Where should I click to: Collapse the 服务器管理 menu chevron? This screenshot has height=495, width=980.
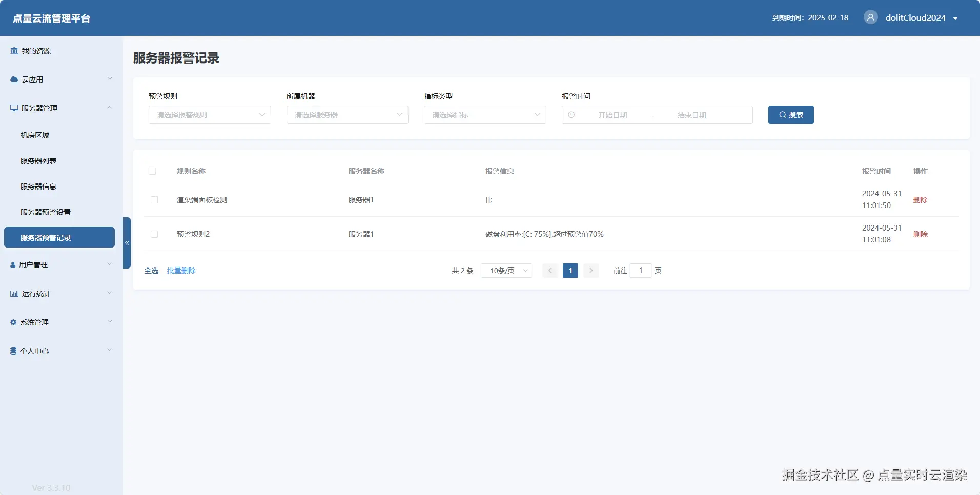[x=109, y=108]
